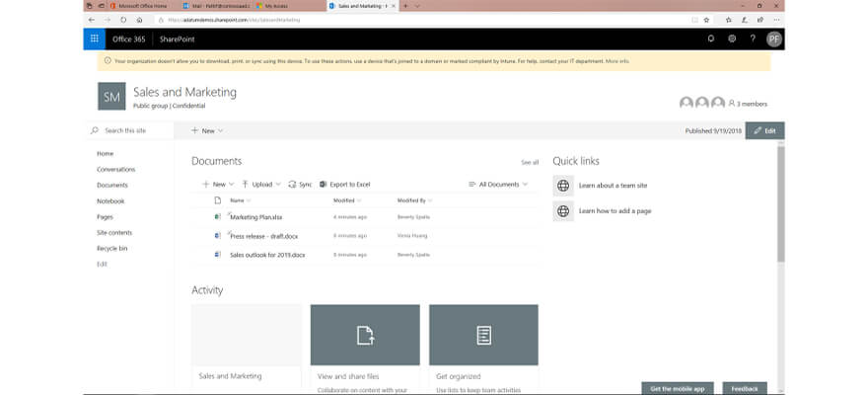Open Documents in the left navigation
This screenshot has height=395, width=868.
[x=112, y=186]
